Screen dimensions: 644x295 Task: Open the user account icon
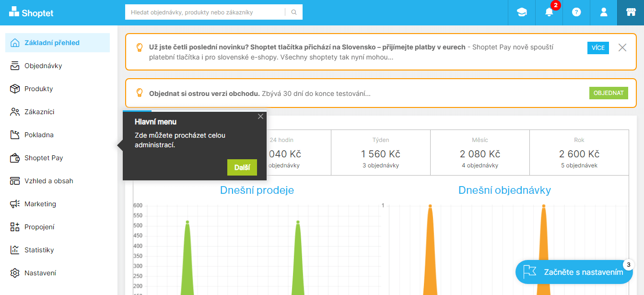tap(604, 12)
